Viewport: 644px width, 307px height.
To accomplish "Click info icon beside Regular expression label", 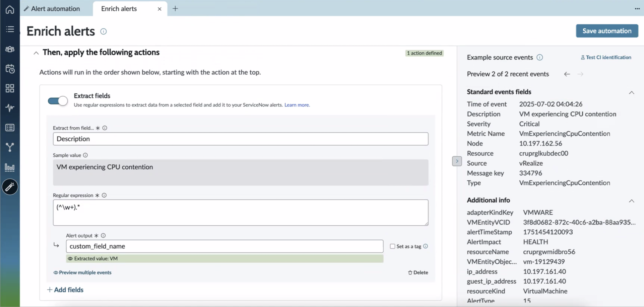I will click(104, 195).
